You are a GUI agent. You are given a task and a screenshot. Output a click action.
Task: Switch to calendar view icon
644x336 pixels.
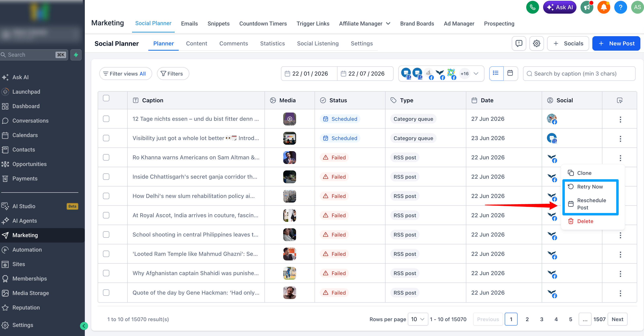[510, 73]
